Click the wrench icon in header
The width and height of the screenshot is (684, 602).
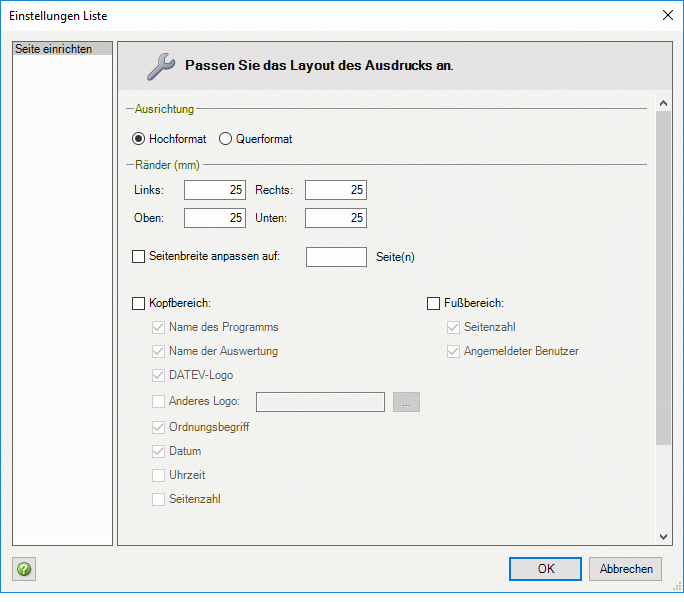click(x=160, y=66)
